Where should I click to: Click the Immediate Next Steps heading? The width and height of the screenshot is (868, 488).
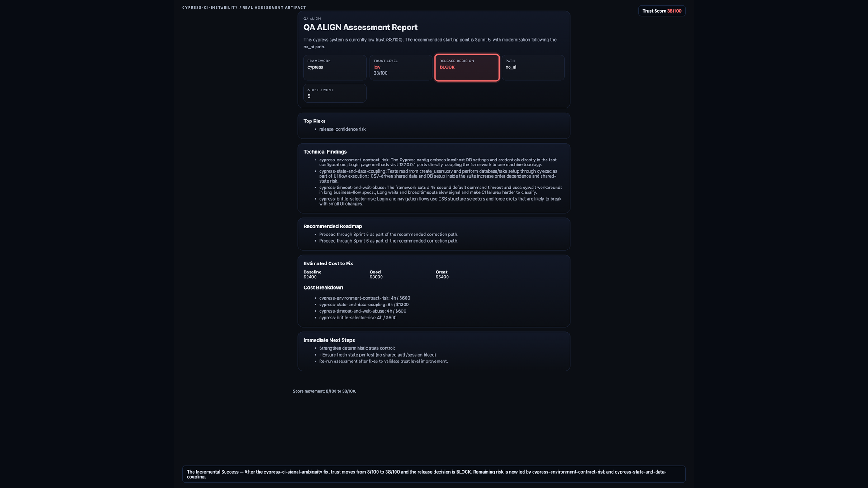[x=329, y=340]
